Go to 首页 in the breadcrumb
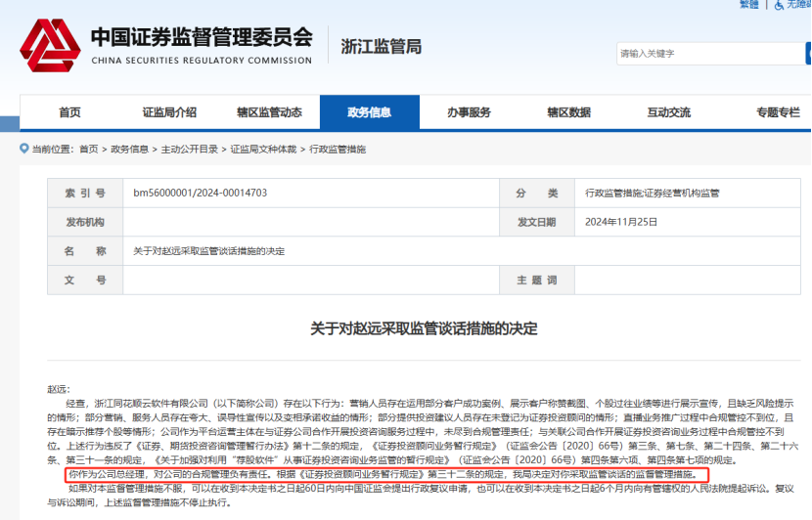Screen dimensions: 812x520 [x=89, y=149]
